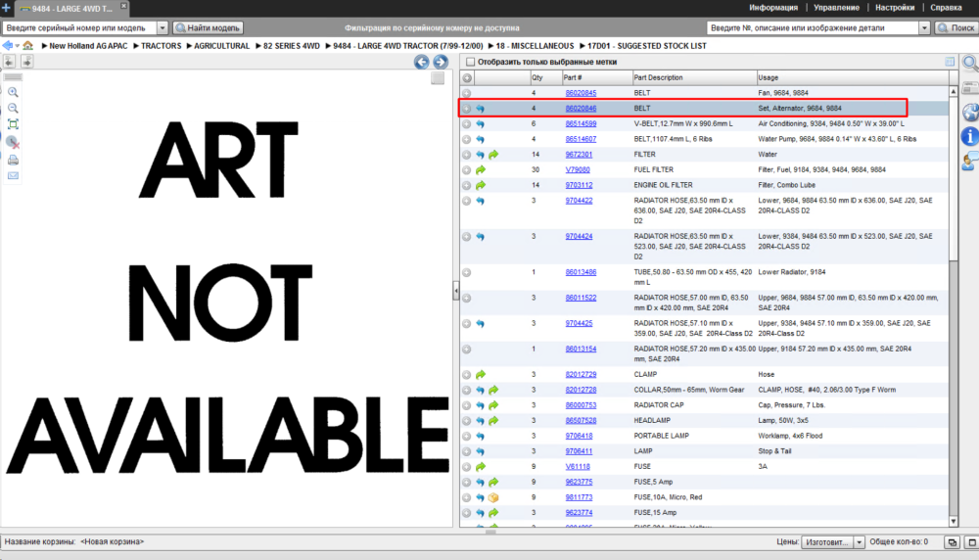Open the Цены price type dropdown
979x560 pixels.
pos(860,542)
